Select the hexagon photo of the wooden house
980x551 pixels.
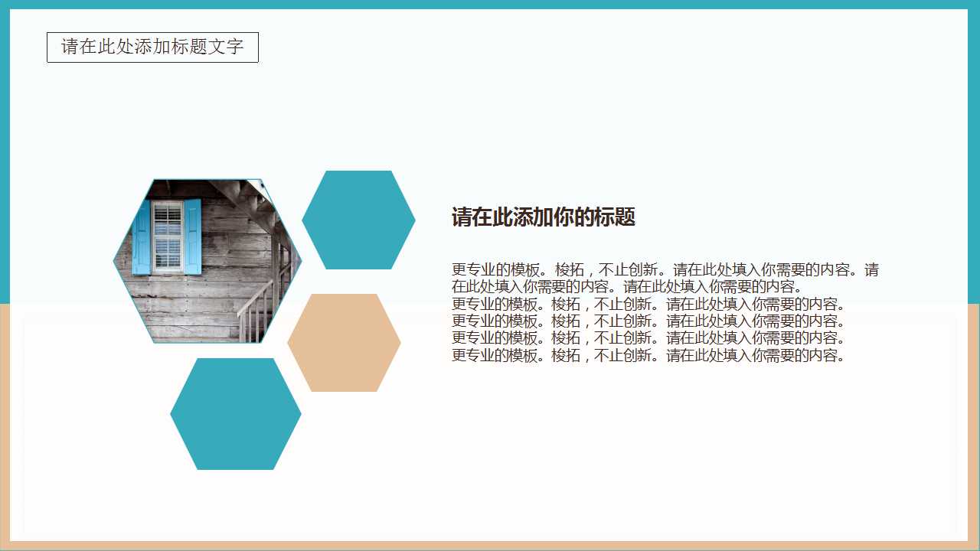point(207,261)
